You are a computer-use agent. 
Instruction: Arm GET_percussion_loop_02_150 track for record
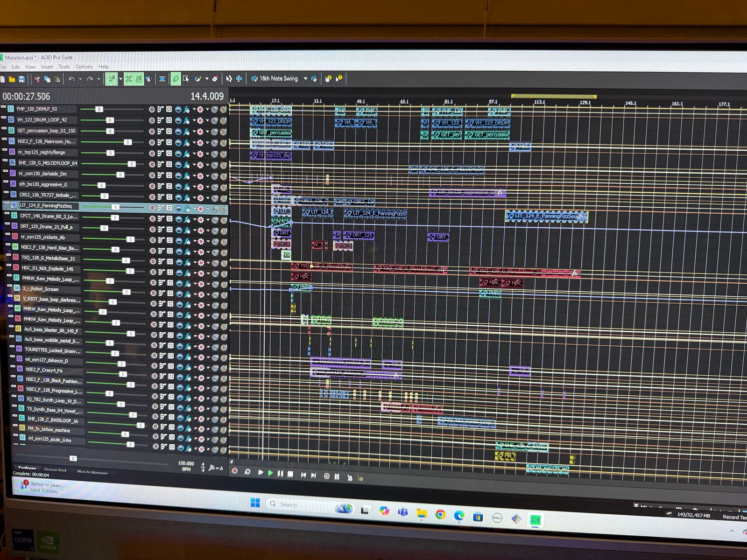[x=152, y=132]
